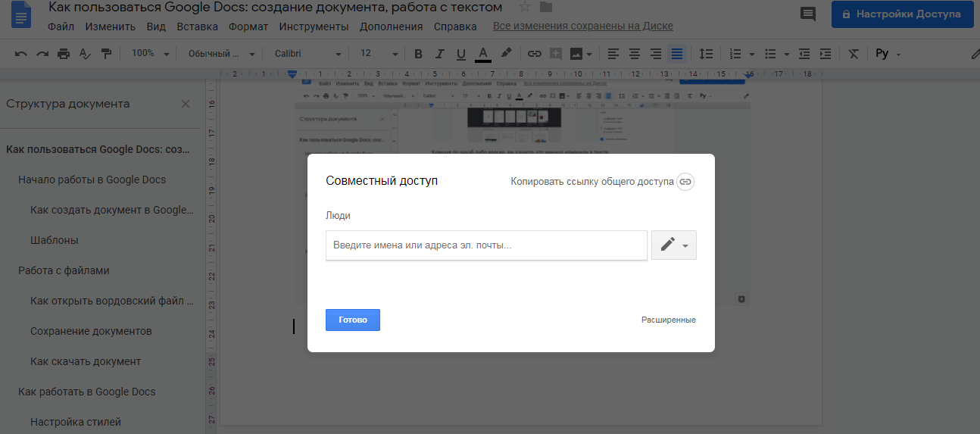Click the copy sharing link icon
Image resolution: width=980 pixels, height=434 pixels.
[685, 182]
